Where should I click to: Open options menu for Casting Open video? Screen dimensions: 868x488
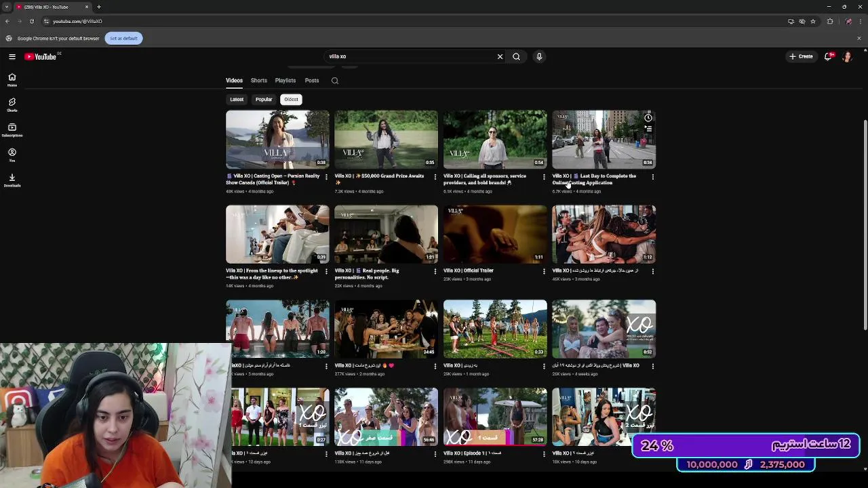(326, 176)
